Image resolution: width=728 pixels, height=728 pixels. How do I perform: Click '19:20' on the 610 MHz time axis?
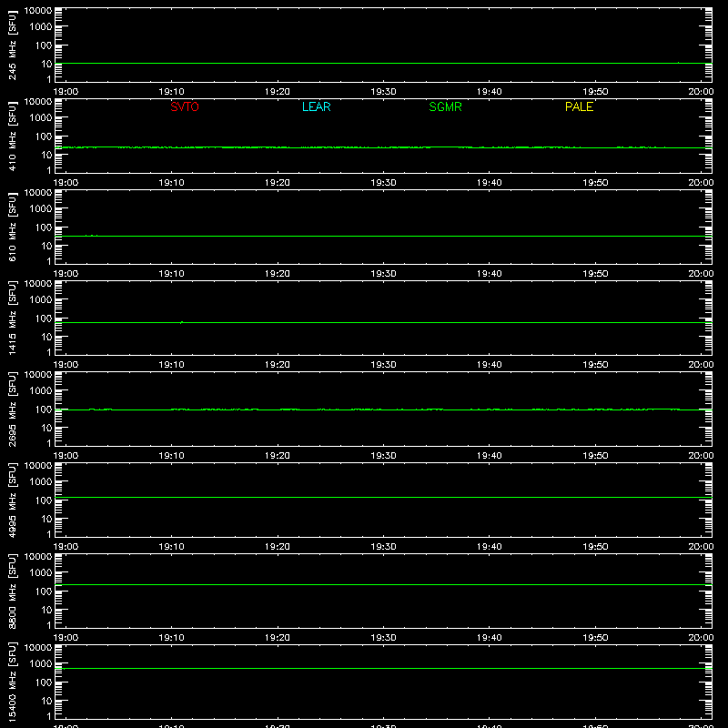coord(278,274)
